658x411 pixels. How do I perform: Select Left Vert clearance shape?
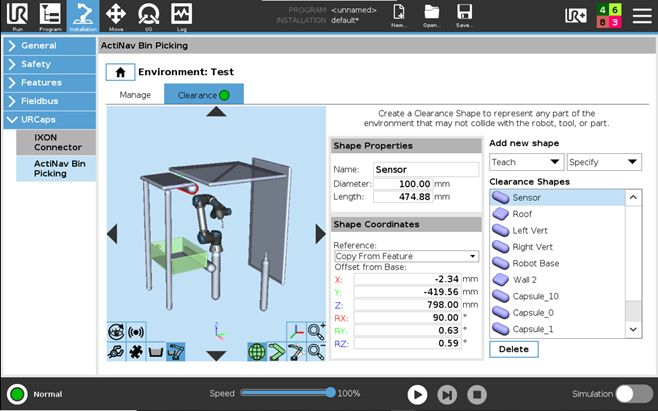[557, 230]
